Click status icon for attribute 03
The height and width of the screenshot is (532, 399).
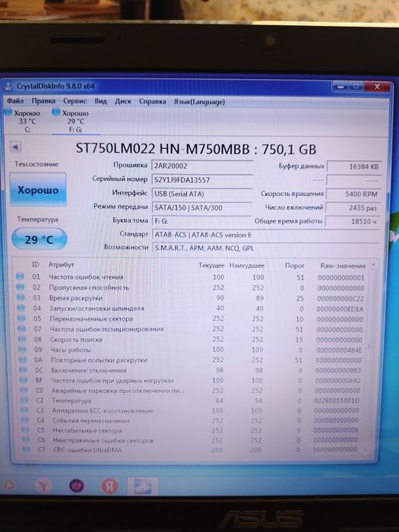[x=21, y=298]
